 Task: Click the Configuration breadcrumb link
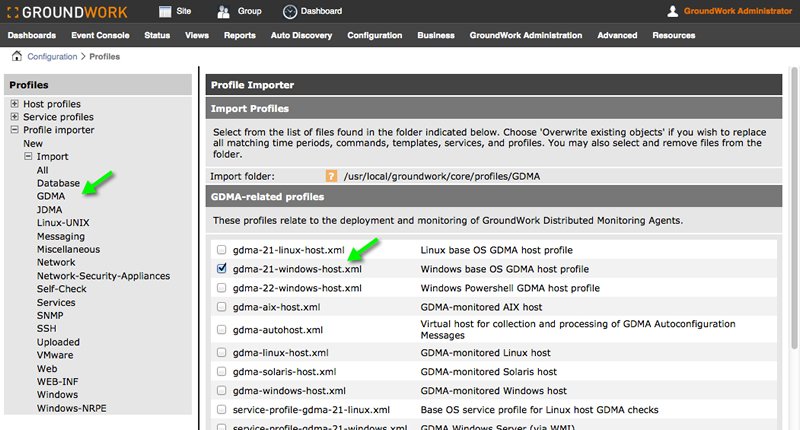(52, 57)
